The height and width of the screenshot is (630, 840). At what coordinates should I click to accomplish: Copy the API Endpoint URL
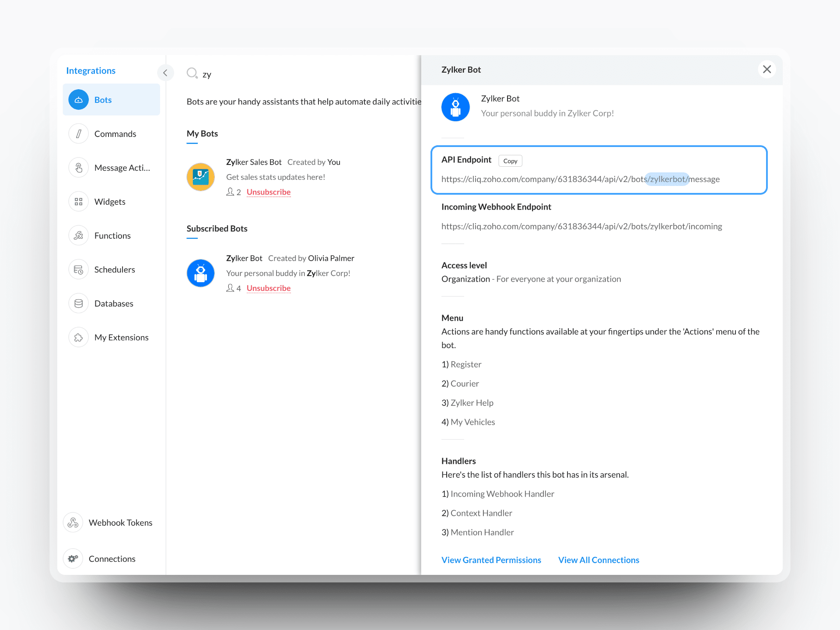(x=510, y=161)
